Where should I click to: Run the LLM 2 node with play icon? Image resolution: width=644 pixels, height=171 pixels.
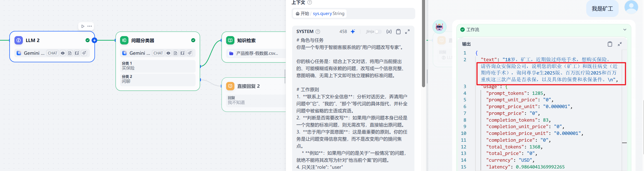point(83,26)
